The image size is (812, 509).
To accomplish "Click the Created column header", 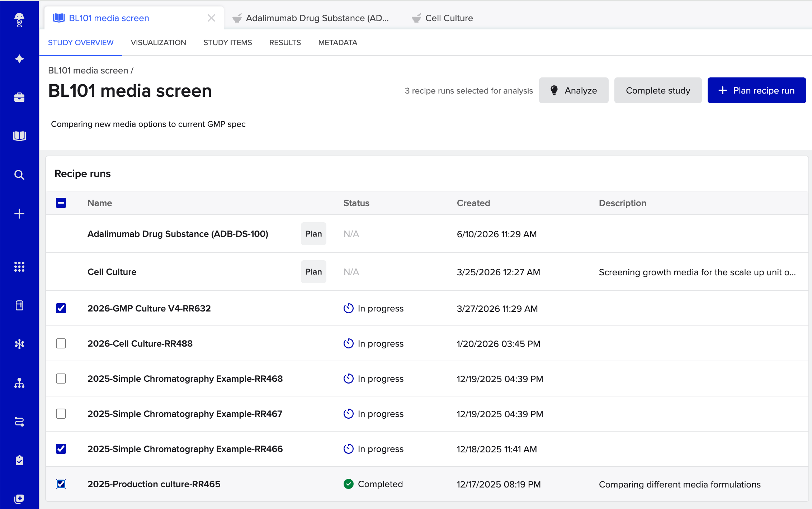I will [473, 203].
